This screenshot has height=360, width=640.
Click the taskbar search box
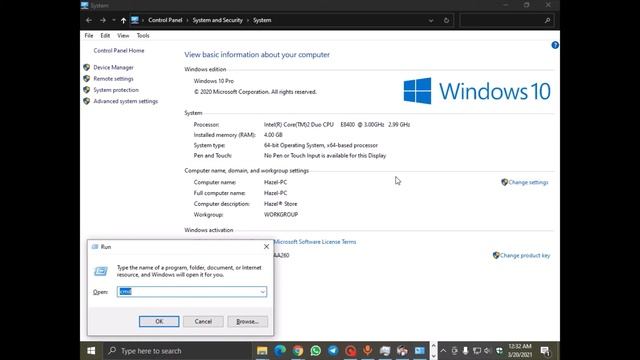178,351
